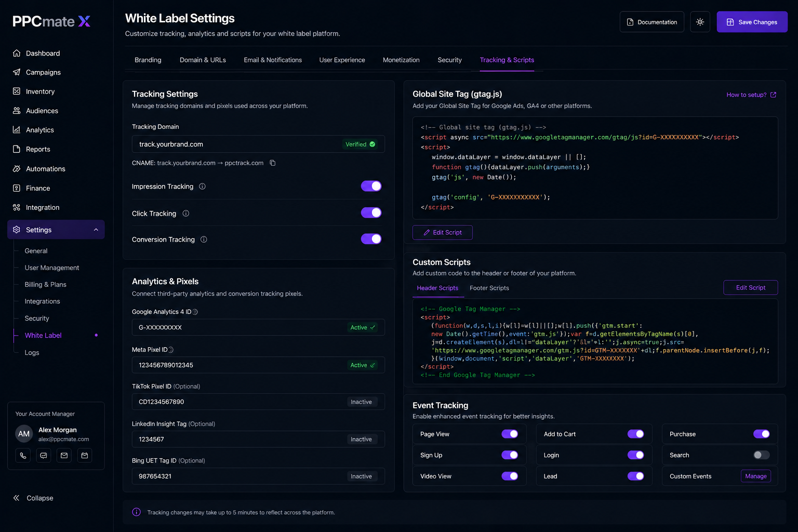Click the Save Changes button

coord(752,22)
